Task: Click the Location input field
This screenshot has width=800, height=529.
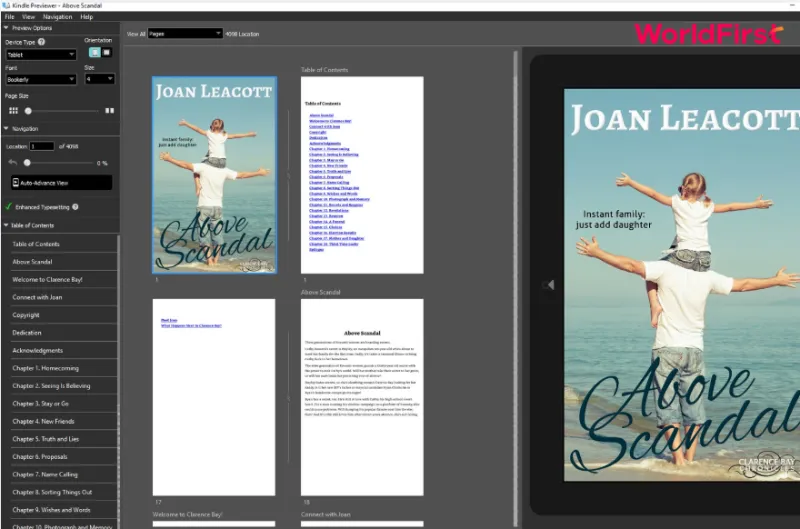Action: 42,146
